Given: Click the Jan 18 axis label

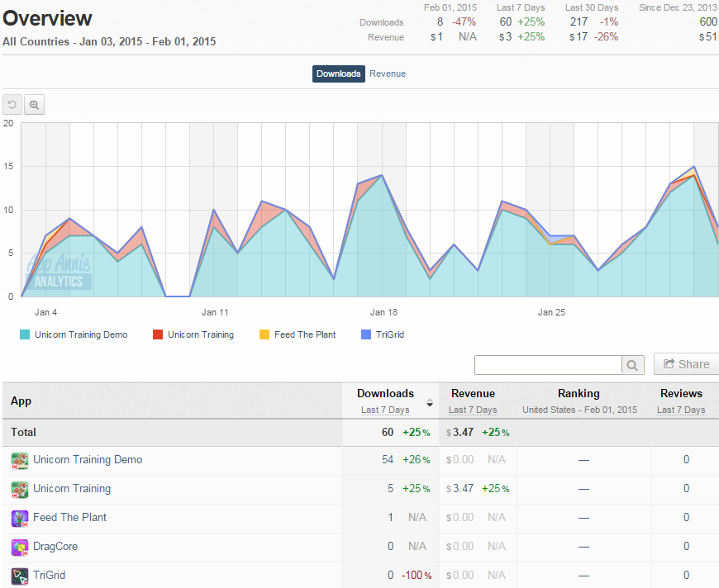Looking at the screenshot, I should (383, 312).
